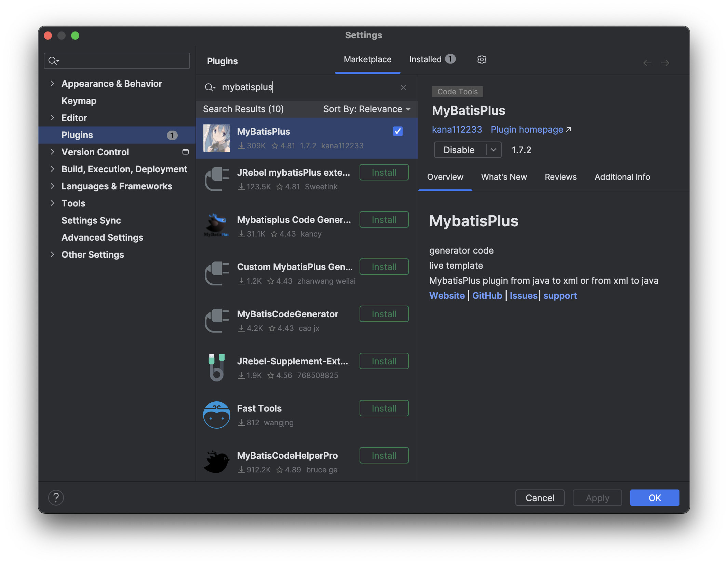Screen dimensions: 728x564
Task: Select the MyBatisPlus search result row
Action: 307,138
